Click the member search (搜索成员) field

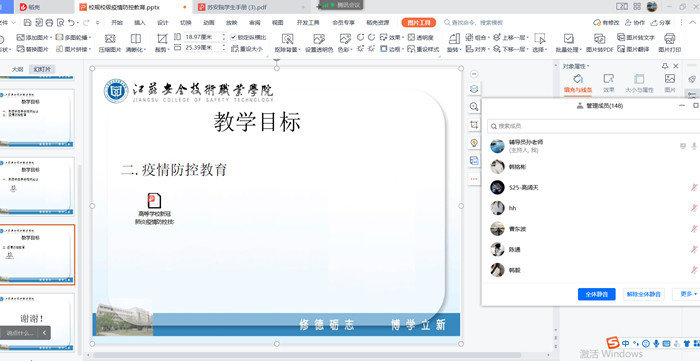(593, 126)
